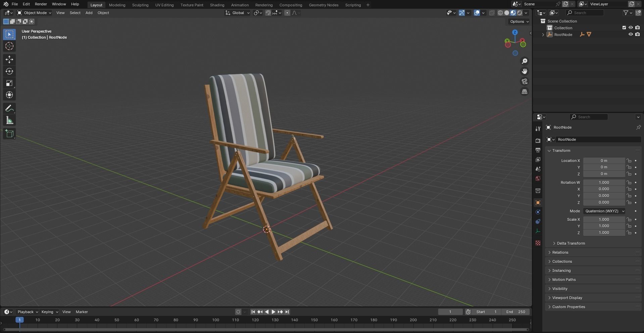Screen dimensions: 644x333
Task: Open the Object properties tab
Action: coord(538,203)
